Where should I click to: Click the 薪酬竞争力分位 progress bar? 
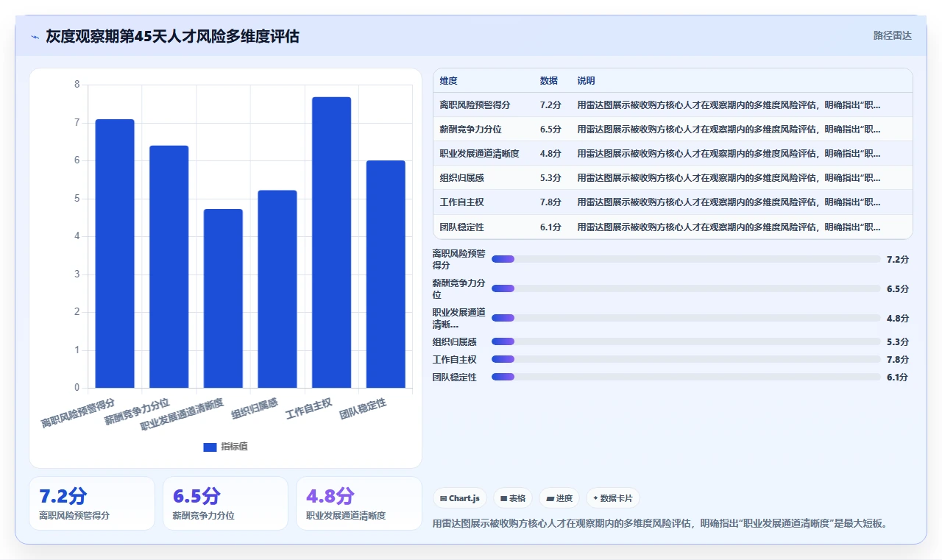[x=686, y=288]
